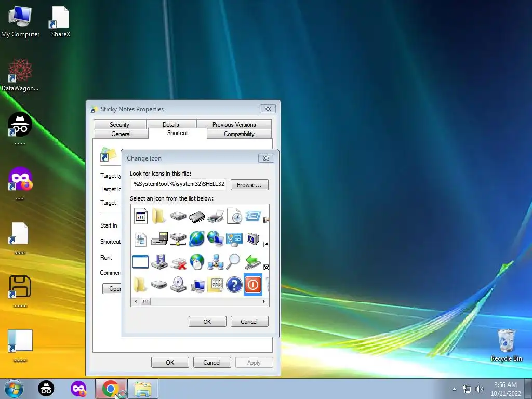Screen dimensions: 532x399
Task: Pick the drive with red X icon
Action: click(179, 263)
